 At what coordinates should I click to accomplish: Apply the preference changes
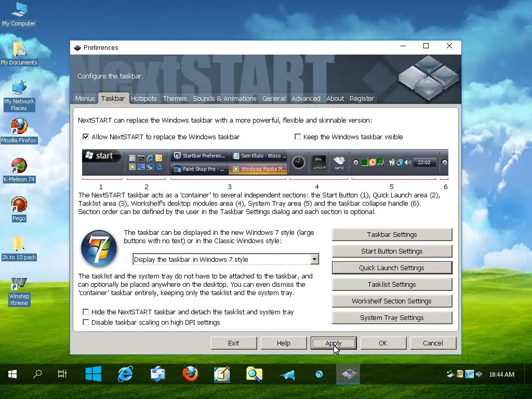(x=334, y=343)
